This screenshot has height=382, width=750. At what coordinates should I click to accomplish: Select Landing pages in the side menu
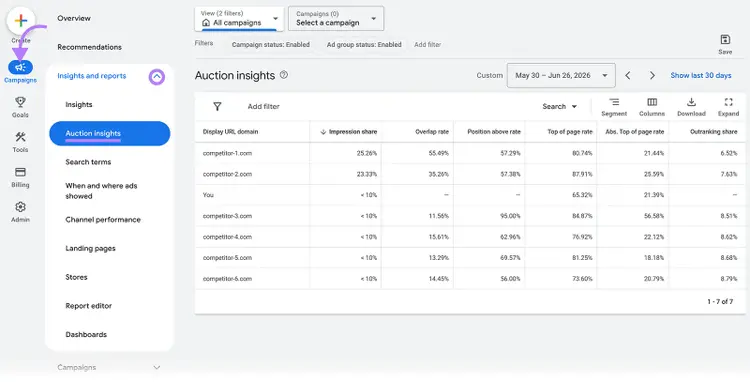point(90,248)
